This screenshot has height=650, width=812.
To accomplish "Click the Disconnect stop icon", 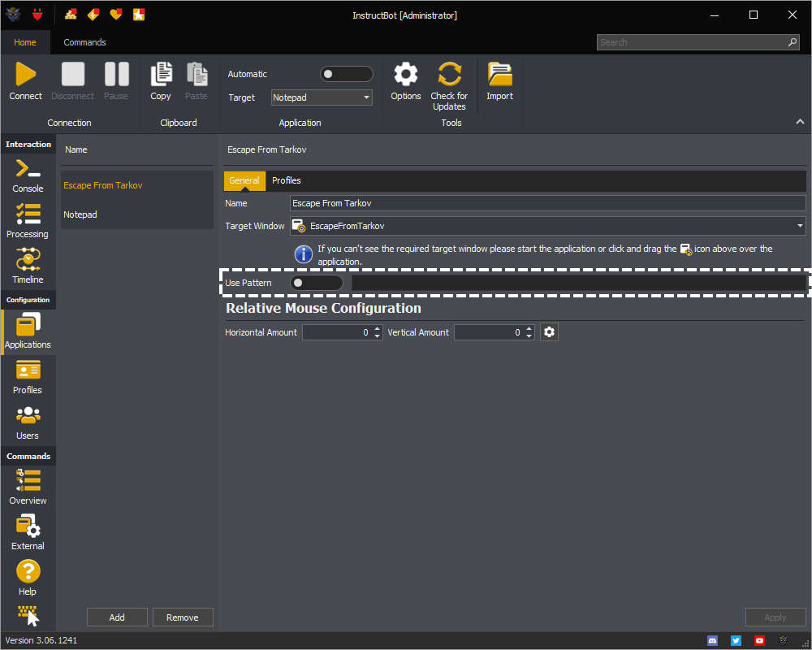I will pos(72,74).
